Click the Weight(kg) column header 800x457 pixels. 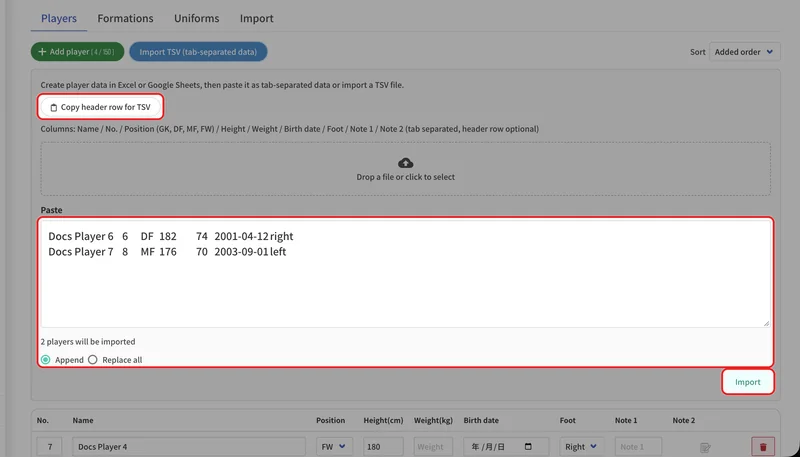point(433,420)
